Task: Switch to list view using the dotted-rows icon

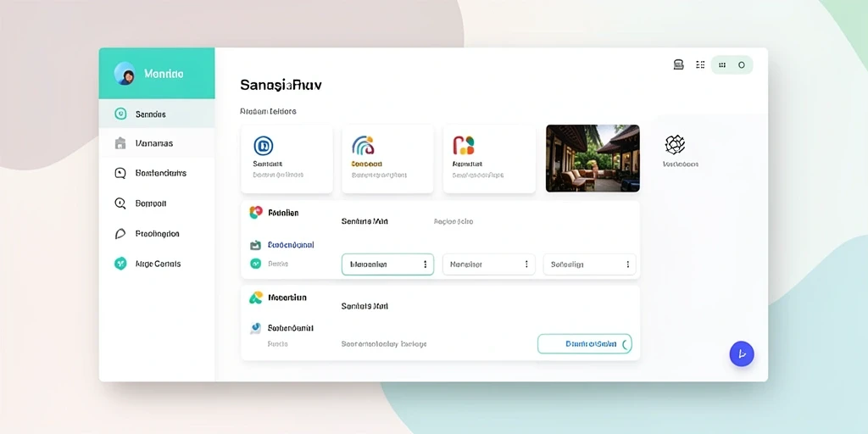Action: click(700, 64)
